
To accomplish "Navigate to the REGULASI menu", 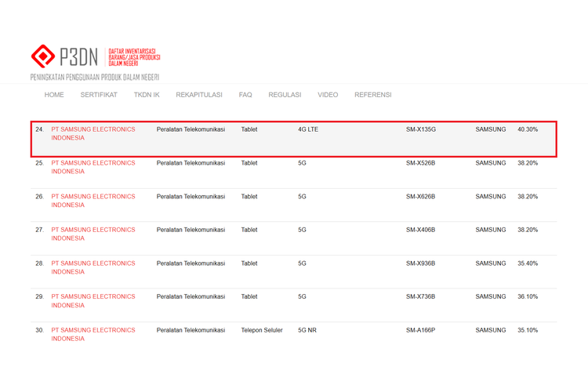I will click(285, 95).
